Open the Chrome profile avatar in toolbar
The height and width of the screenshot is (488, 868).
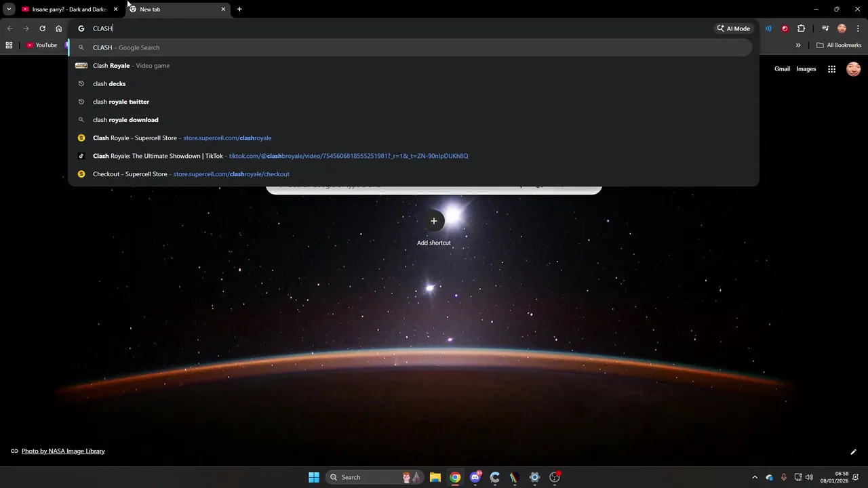click(x=842, y=28)
